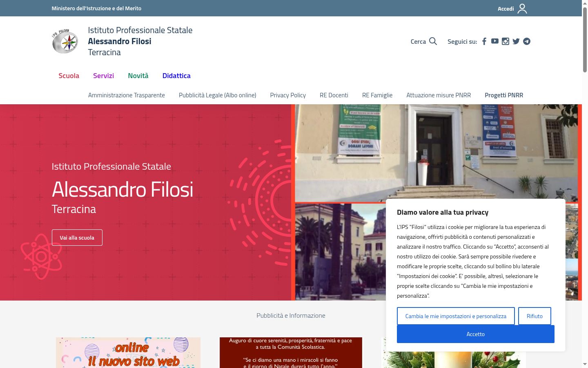588x368 pixels.
Task: Click the user account icon beside Accedi
Action: click(522, 9)
